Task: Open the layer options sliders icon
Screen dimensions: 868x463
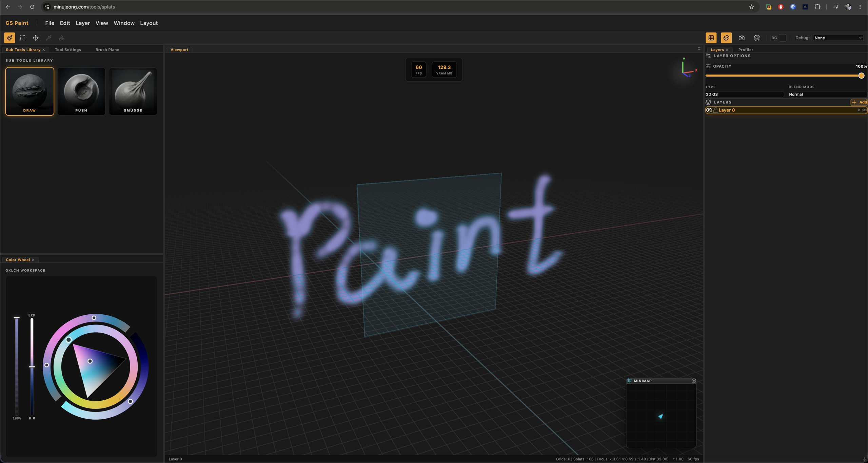Action: (708, 56)
